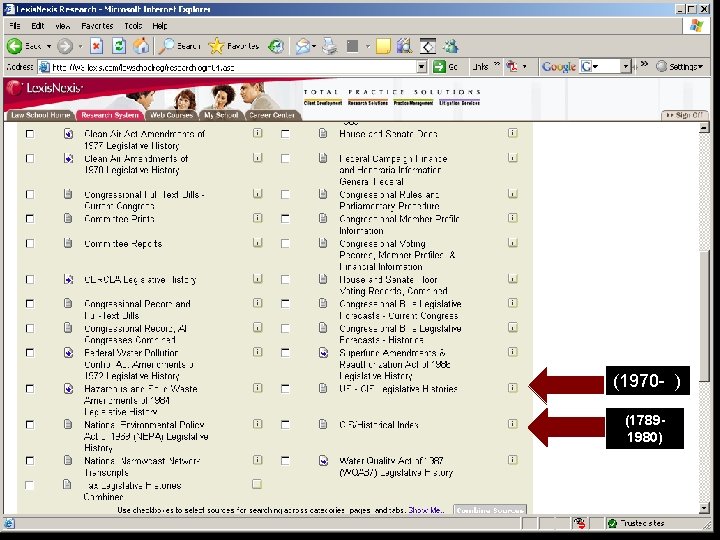
Task: Click the Windows flag logo
Action: coord(696,26)
